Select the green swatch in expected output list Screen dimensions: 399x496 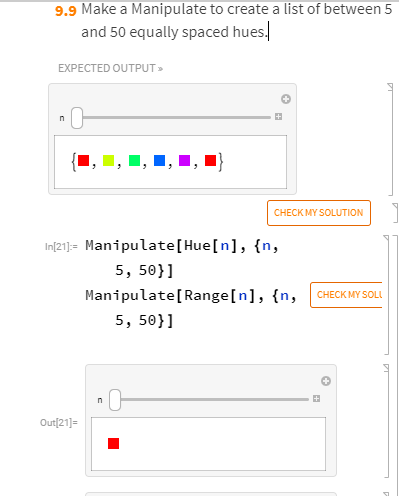tap(134, 160)
